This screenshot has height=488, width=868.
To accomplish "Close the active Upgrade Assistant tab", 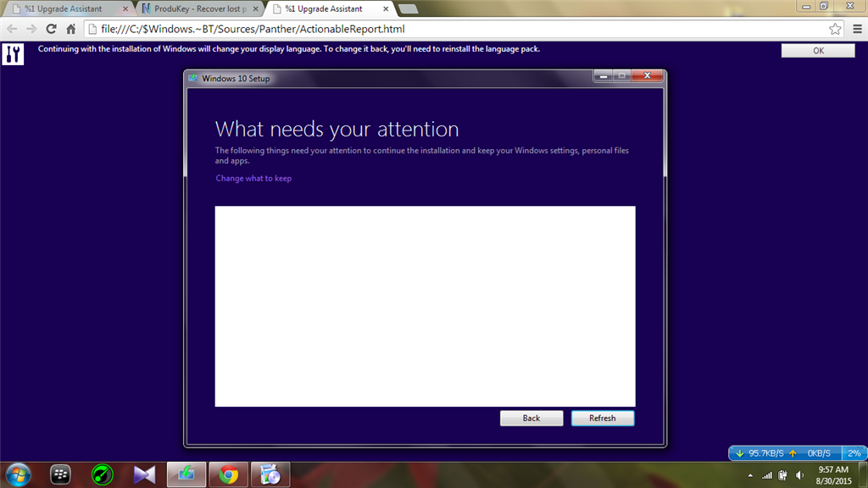I will point(386,8).
